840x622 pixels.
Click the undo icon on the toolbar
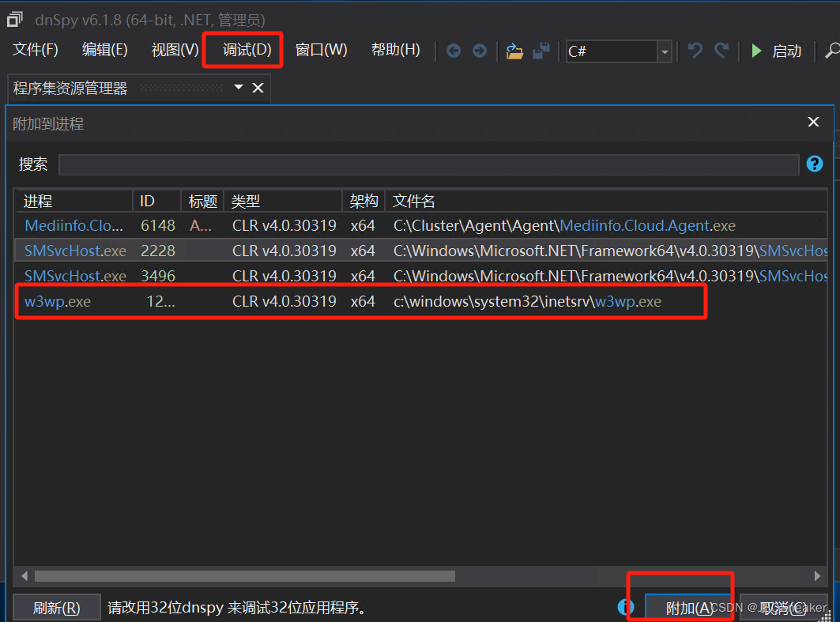694,50
